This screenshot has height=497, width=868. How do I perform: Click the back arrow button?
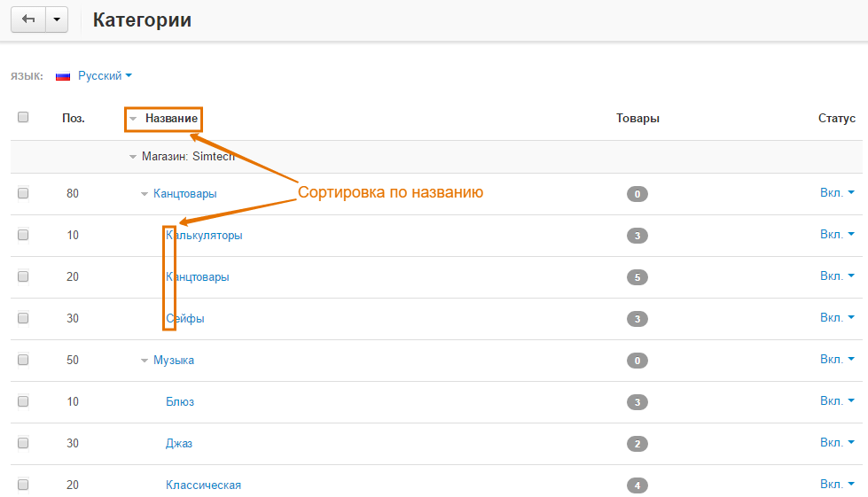tap(27, 20)
